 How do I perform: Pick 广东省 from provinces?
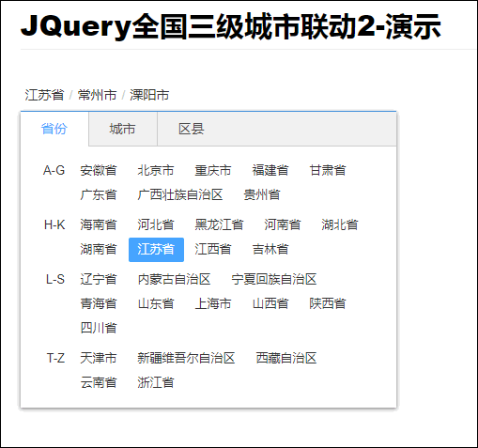(x=99, y=194)
